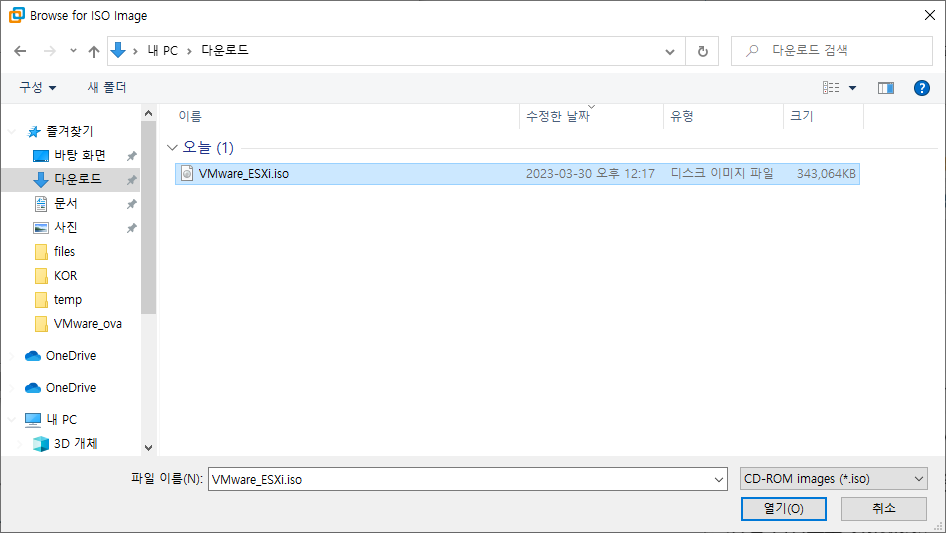Click the forward navigation arrow
The height and width of the screenshot is (533, 946).
(x=49, y=51)
